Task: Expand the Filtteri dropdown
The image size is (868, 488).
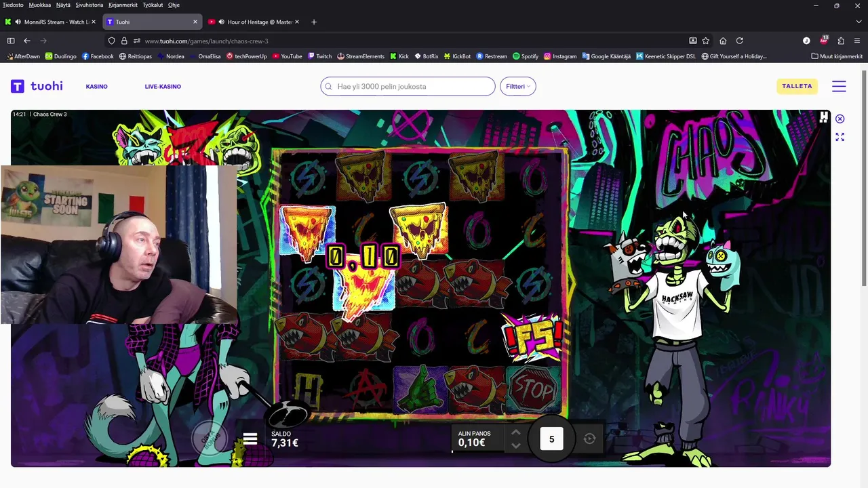Action: click(517, 86)
